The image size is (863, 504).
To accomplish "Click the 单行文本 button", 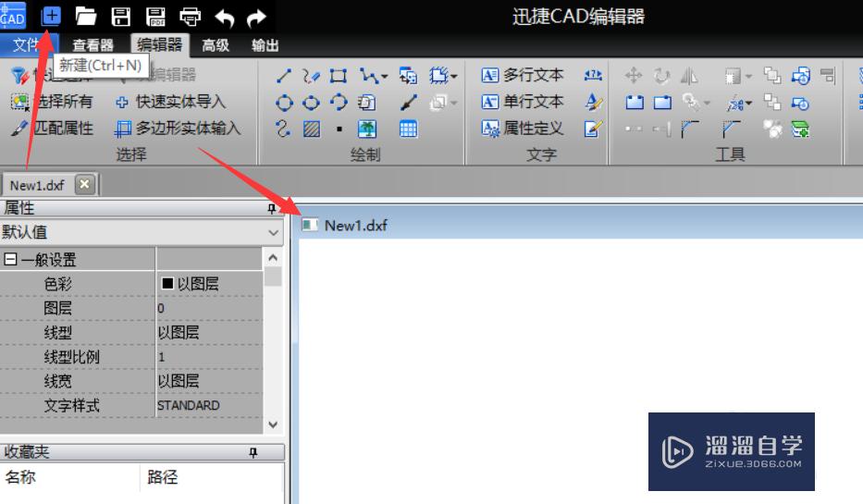I will click(523, 102).
